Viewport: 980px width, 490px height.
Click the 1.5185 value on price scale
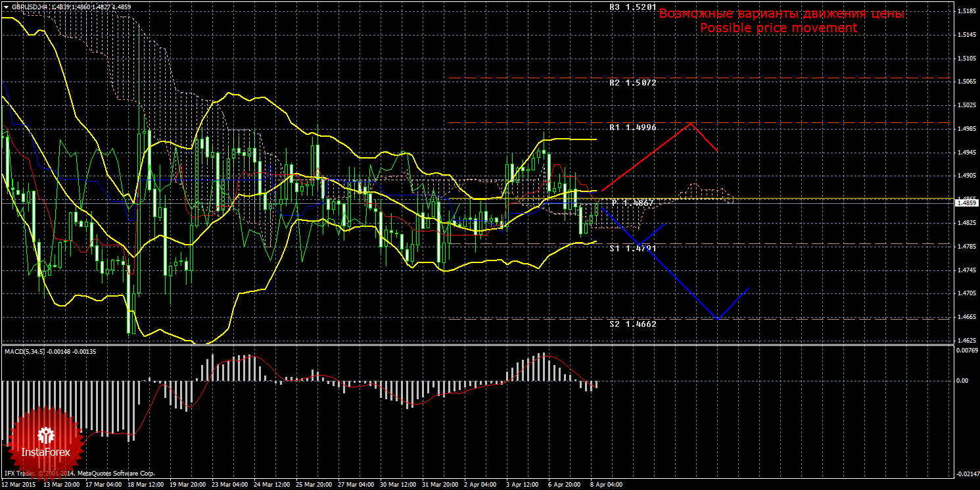pos(966,11)
